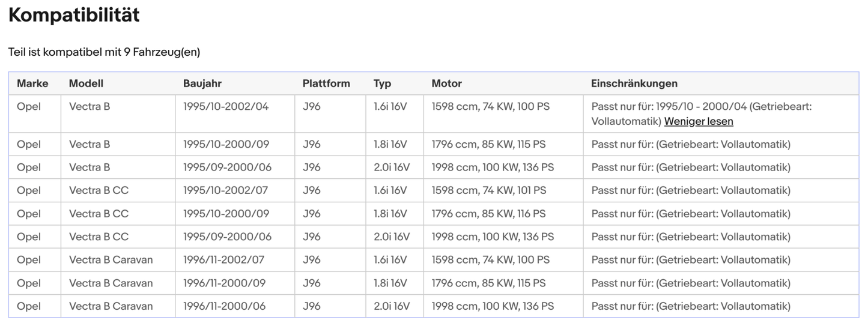The height and width of the screenshot is (323, 868).
Task: Click the 'Motor' column header
Action: click(x=446, y=83)
